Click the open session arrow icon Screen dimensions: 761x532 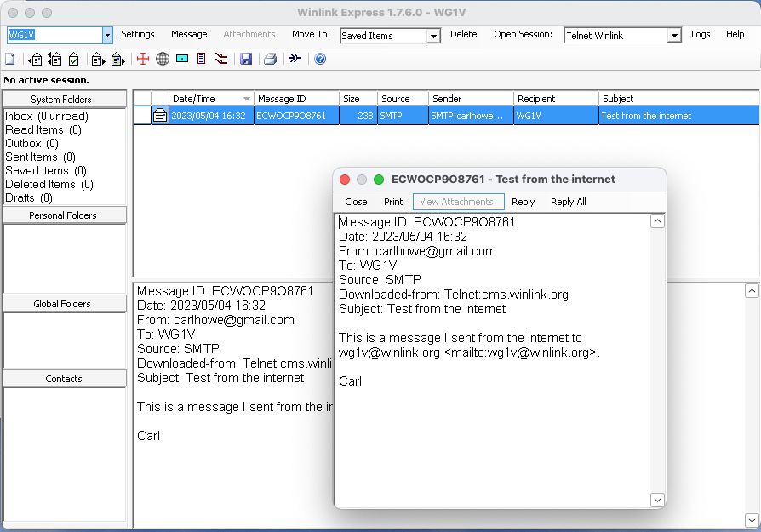tap(295, 59)
